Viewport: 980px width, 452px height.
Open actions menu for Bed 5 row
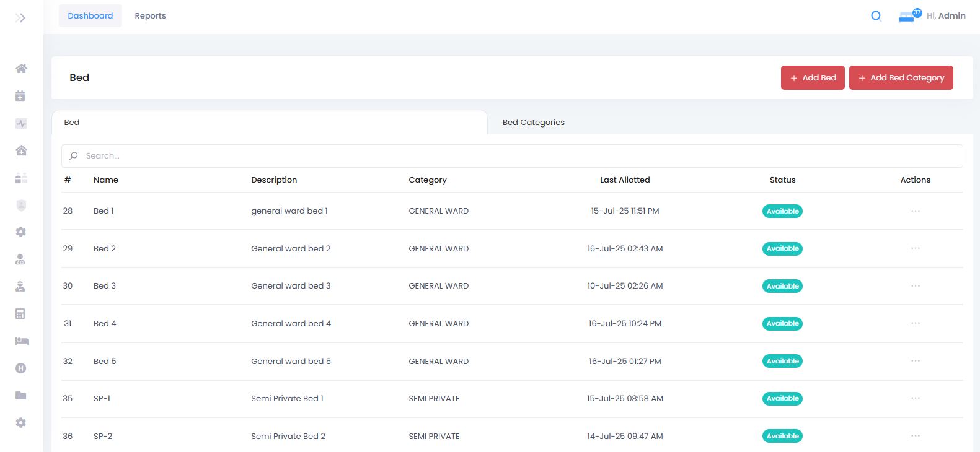point(915,361)
